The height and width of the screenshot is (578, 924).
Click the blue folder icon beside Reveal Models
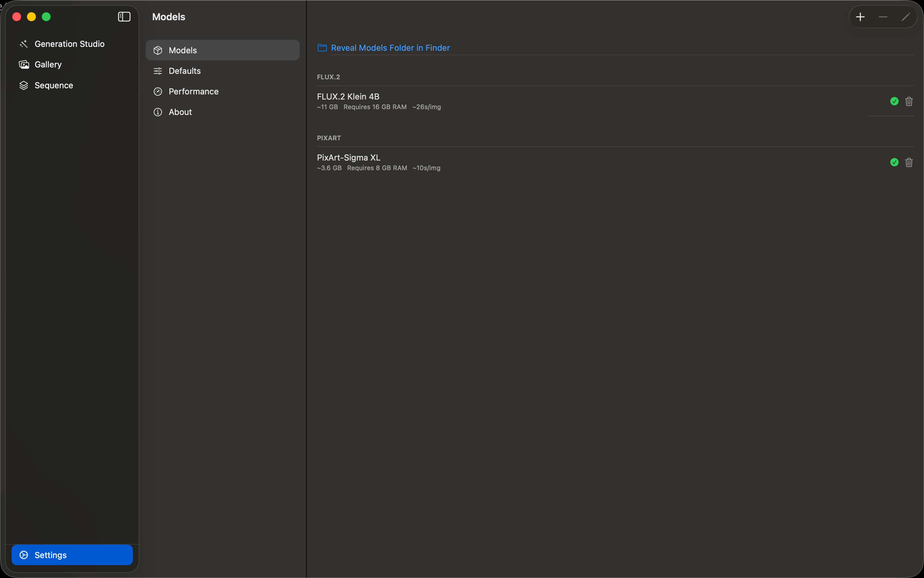pos(322,48)
